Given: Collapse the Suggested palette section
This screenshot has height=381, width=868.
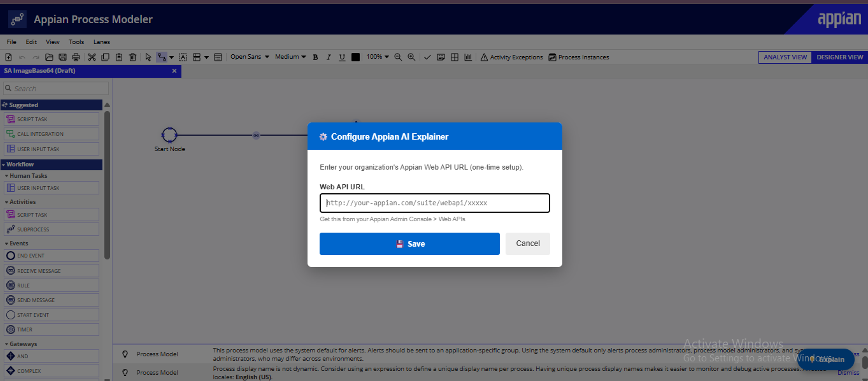Looking at the screenshot, I should [x=52, y=105].
